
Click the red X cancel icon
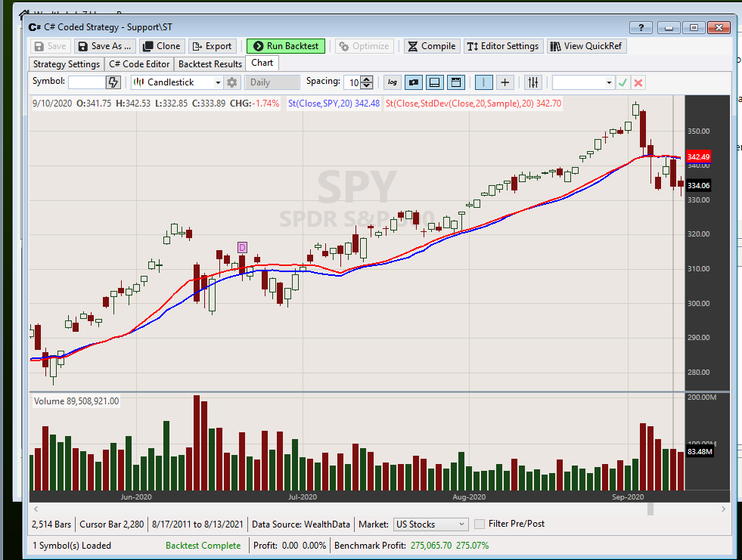pos(638,82)
